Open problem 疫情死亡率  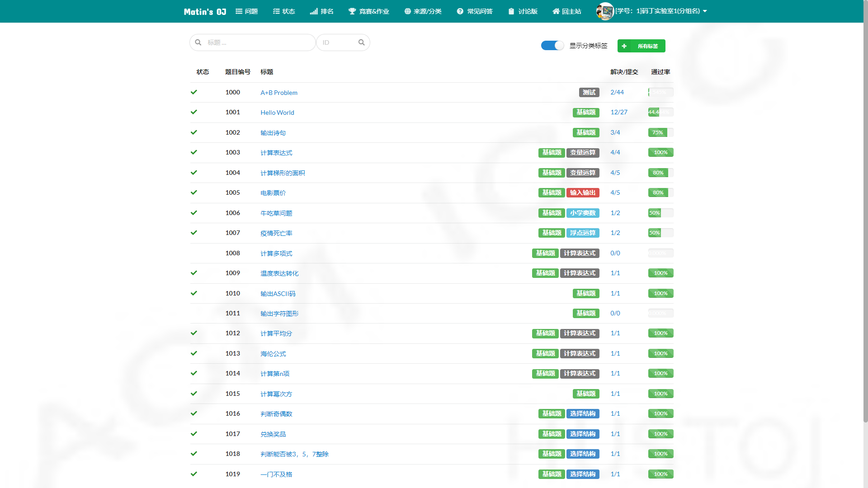276,233
